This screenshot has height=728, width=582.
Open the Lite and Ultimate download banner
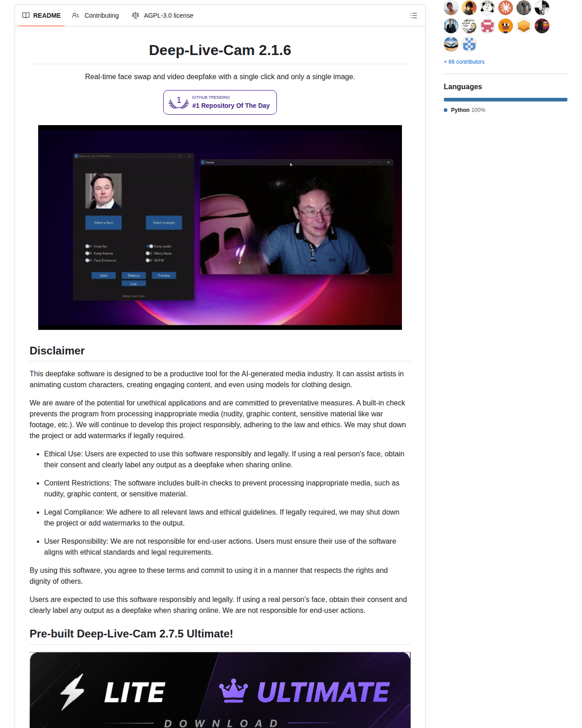pyautogui.click(x=220, y=690)
